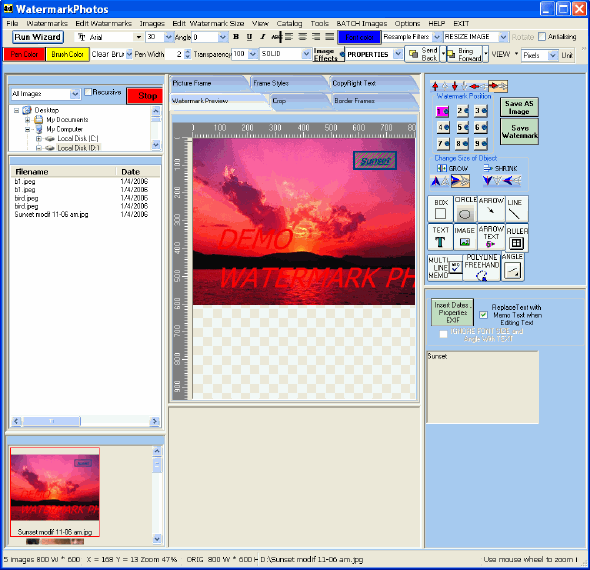Open the Pixels unit dropdown
590x570 pixels.
point(552,55)
